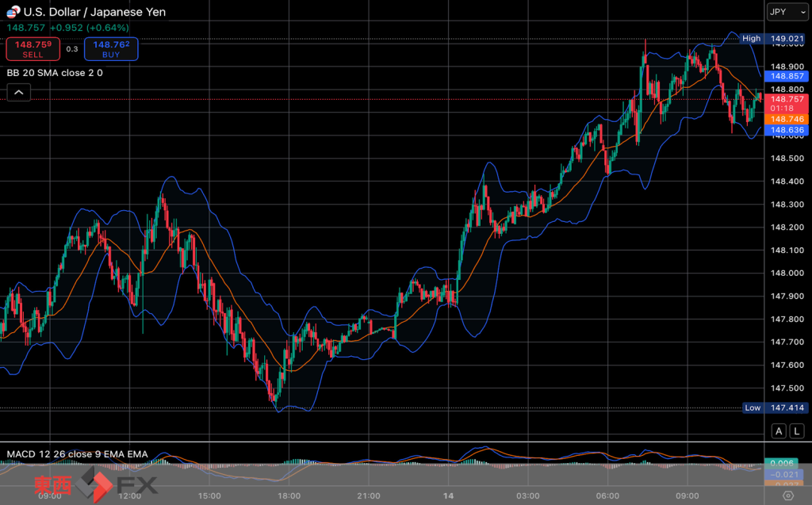Click the green MACD histogram value 0.006
The image size is (812, 505).
click(783, 463)
